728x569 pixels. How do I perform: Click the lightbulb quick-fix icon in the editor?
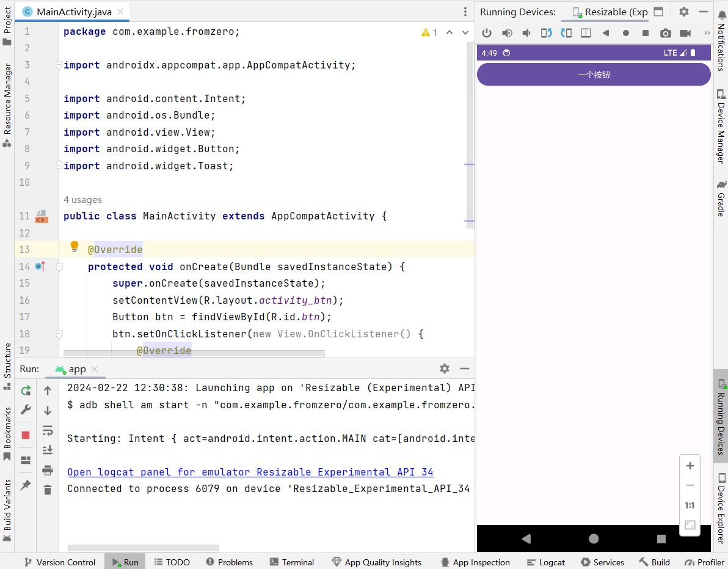75,246
